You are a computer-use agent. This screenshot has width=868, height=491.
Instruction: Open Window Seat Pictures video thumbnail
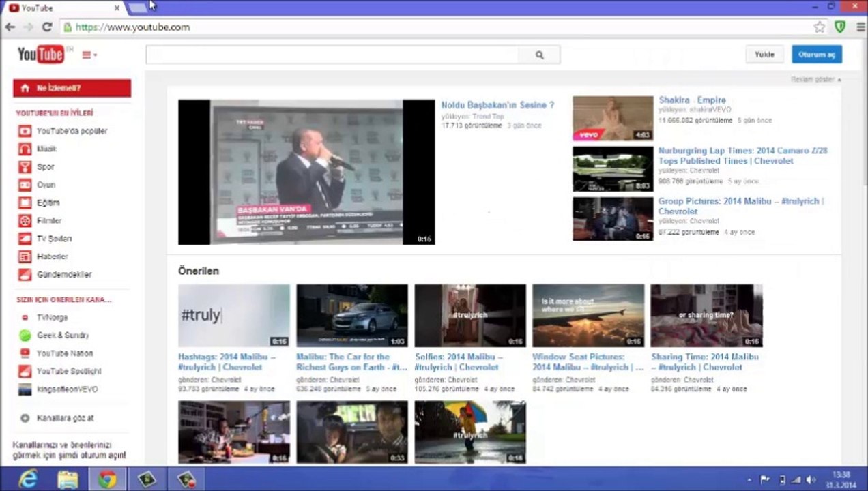pyautogui.click(x=588, y=316)
